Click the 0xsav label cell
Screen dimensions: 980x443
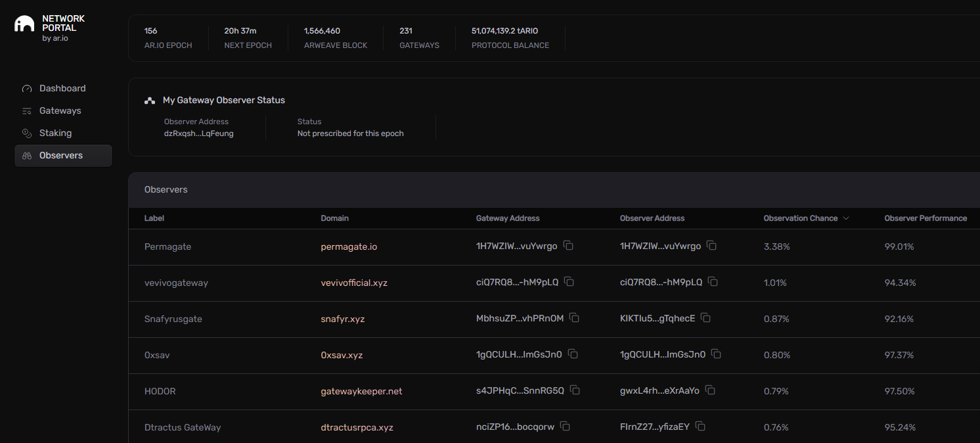[157, 355]
